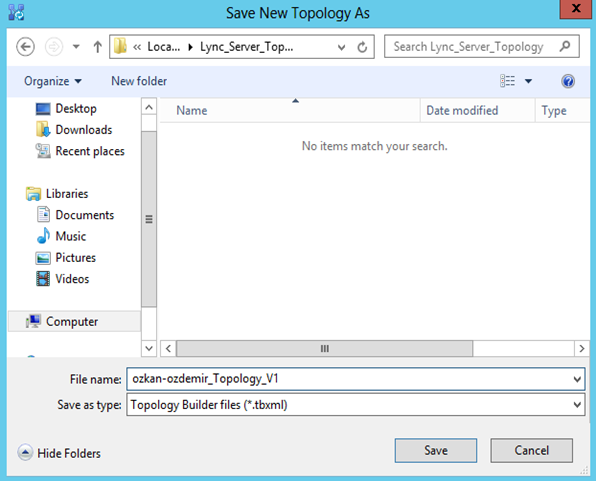
Task: Expand the File name dropdown arrow
Action: pos(577,379)
